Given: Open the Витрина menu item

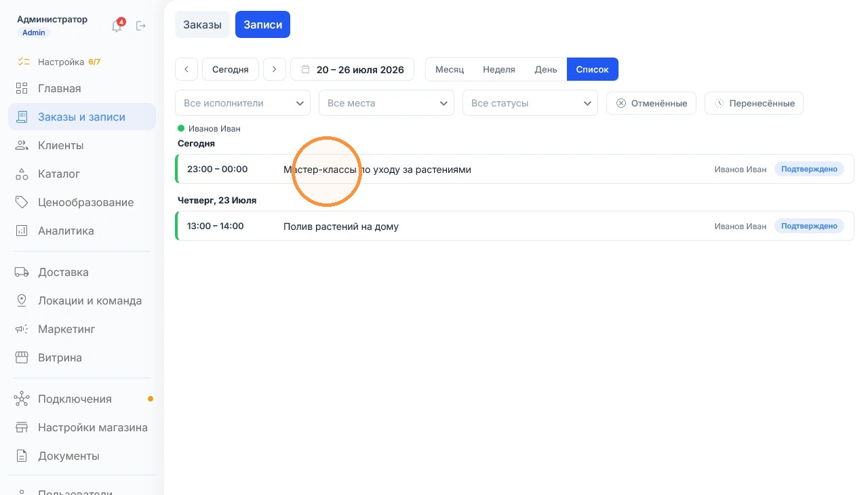Looking at the screenshot, I should click(x=82, y=357).
